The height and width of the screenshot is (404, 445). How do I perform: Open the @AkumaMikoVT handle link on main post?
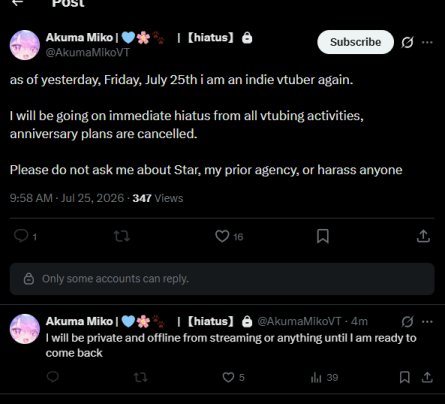(88, 52)
